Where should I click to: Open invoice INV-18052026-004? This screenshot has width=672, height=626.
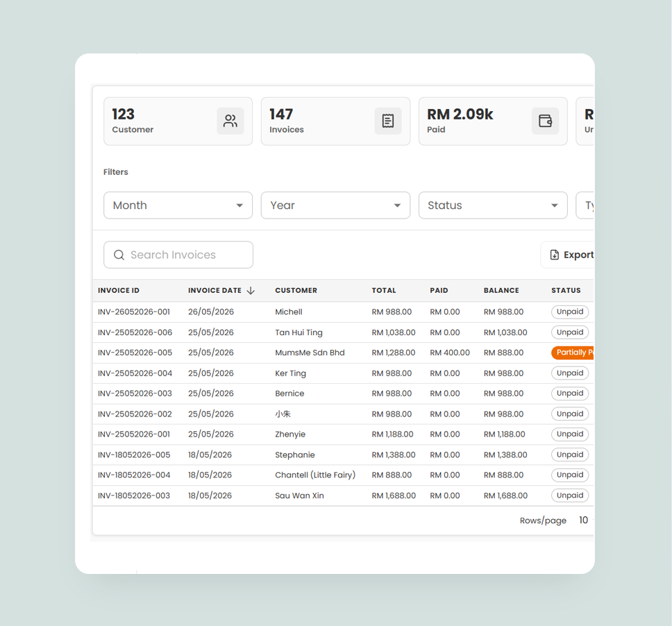pyautogui.click(x=134, y=475)
